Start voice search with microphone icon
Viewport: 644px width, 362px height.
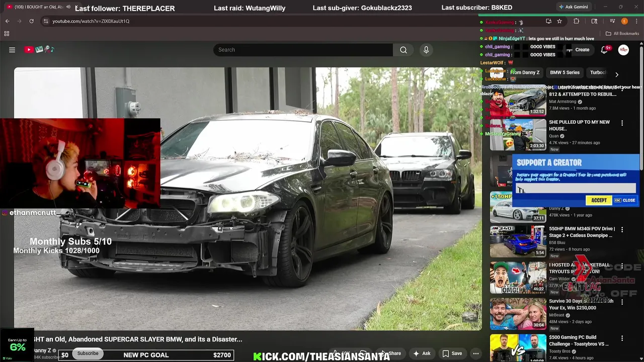[426, 50]
